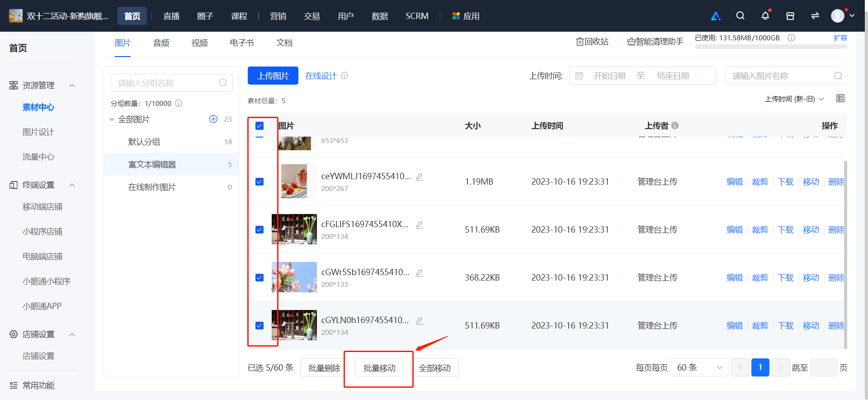Show info tooltip beside 在线设计
868x400 pixels.
[344, 76]
